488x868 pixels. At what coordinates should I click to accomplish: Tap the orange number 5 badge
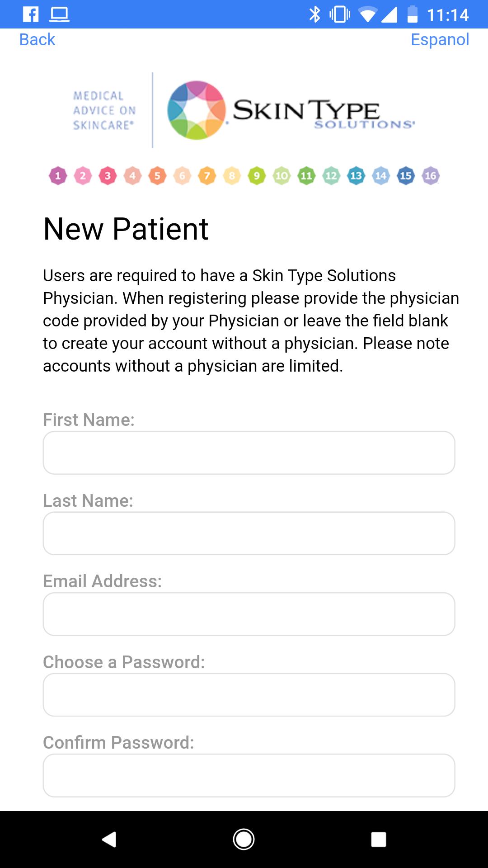click(x=157, y=176)
